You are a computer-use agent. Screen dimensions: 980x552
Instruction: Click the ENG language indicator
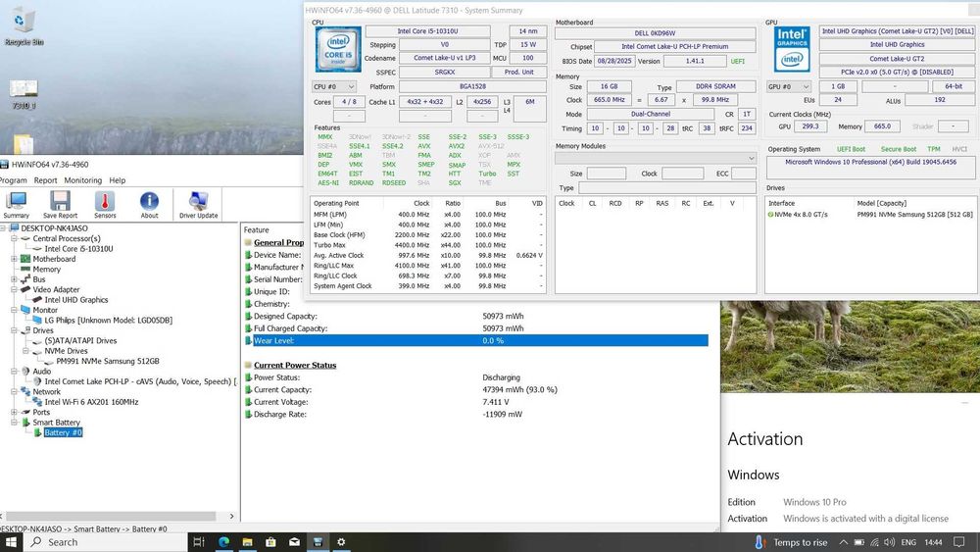[908, 542]
